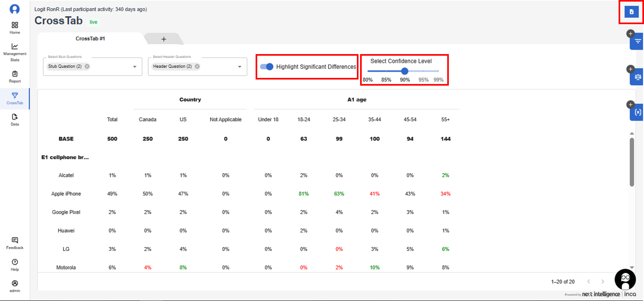644x301 pixels.
Task: Go to Home in the sidebar
Action: tap(15, 28)
